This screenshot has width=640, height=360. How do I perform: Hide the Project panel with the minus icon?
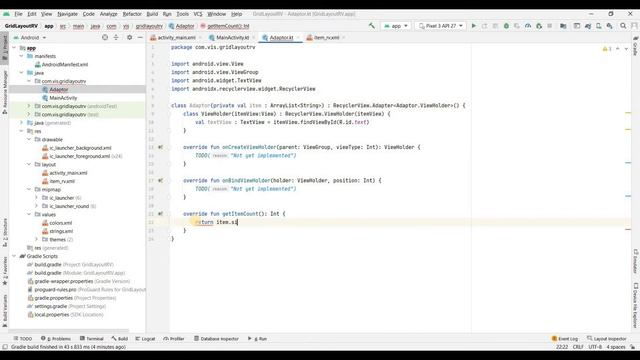click(140, 37)
